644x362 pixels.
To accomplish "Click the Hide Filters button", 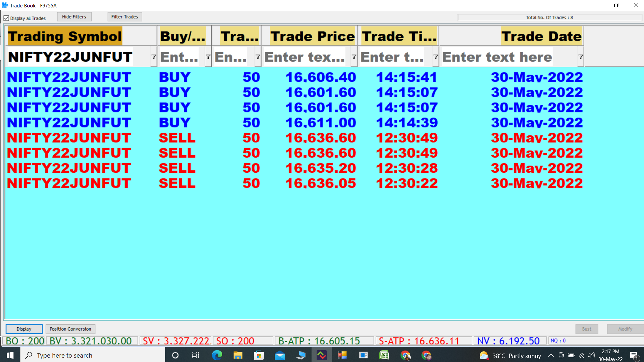I will [74, 17].
